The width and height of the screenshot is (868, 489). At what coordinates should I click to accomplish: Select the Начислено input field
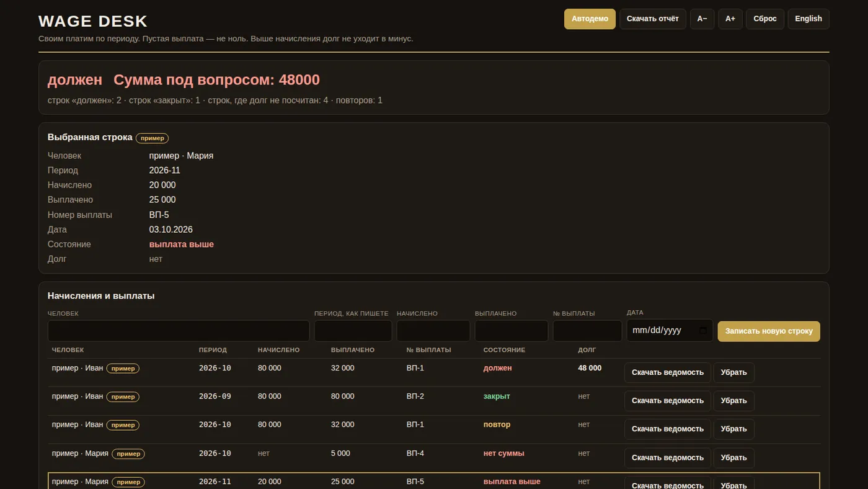tap(433, 331)
